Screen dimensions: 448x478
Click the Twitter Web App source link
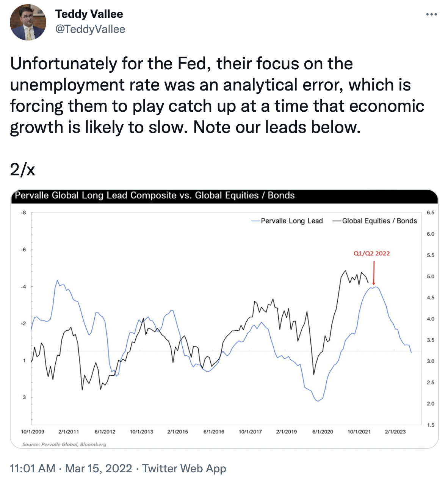(184, 469)
